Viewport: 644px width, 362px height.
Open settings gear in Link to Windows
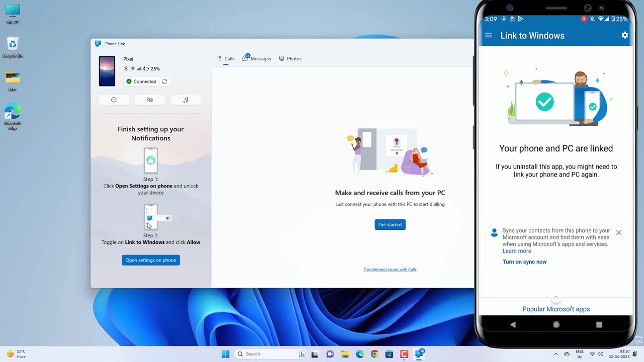(x=624, y=35)
